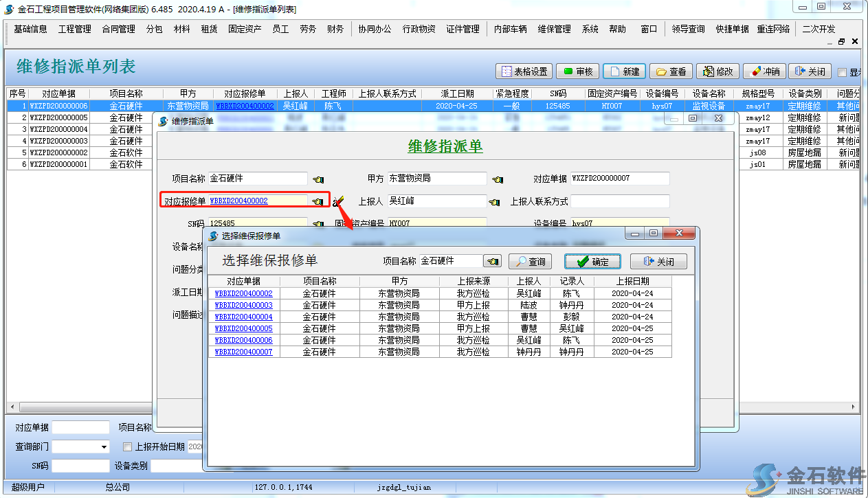Screen dimensions: 868x498
Task: Click the 查看 toolbar button
Action: click(x=671, y=71)
